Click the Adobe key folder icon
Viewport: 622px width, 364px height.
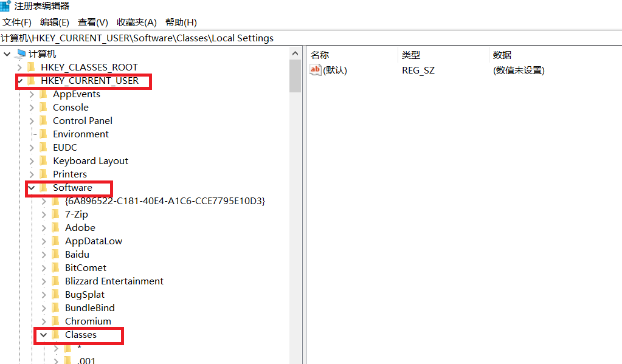coord(56,228)
